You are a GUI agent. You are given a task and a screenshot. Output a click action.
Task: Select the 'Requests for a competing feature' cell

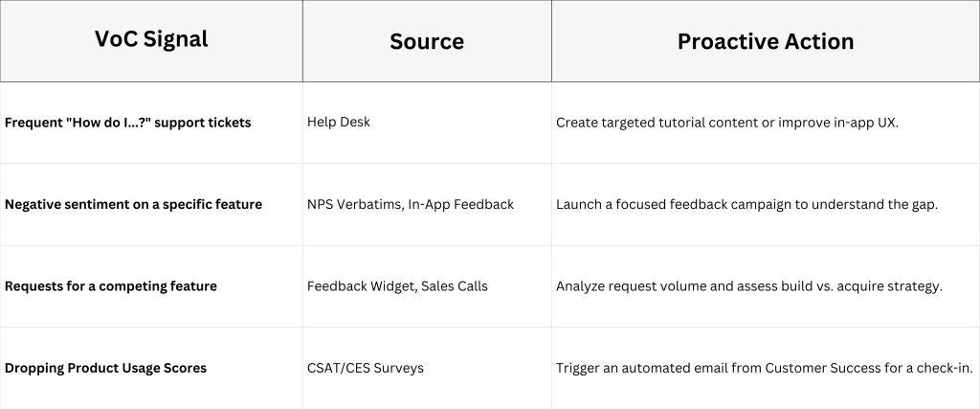click(x=111, y=286)
